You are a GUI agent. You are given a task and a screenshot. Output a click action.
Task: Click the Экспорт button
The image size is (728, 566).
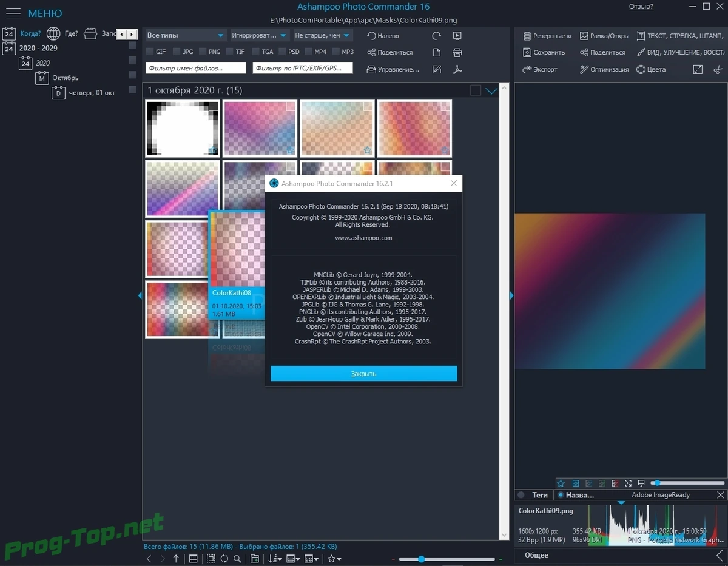point(540,70)
